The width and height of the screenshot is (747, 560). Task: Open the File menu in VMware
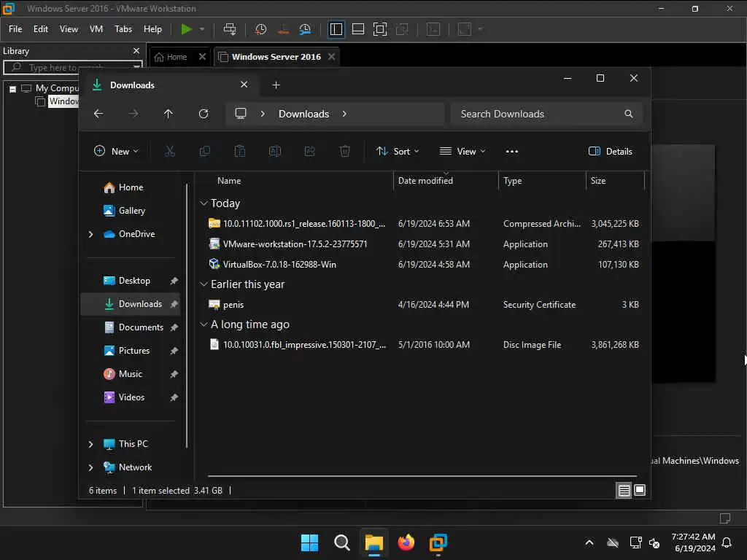click(x=15, y=29)
